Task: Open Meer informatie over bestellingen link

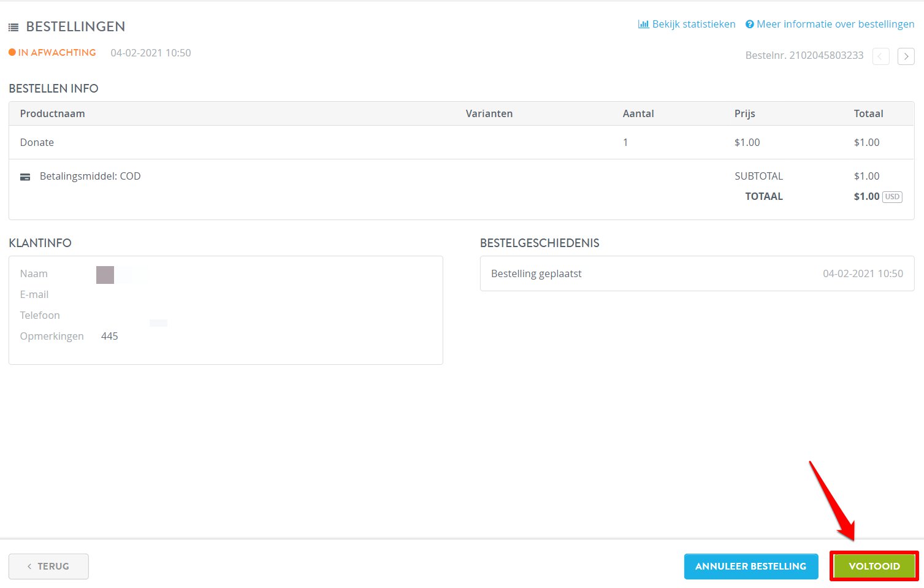Action: pyautogui.click(x=835, y=24)
